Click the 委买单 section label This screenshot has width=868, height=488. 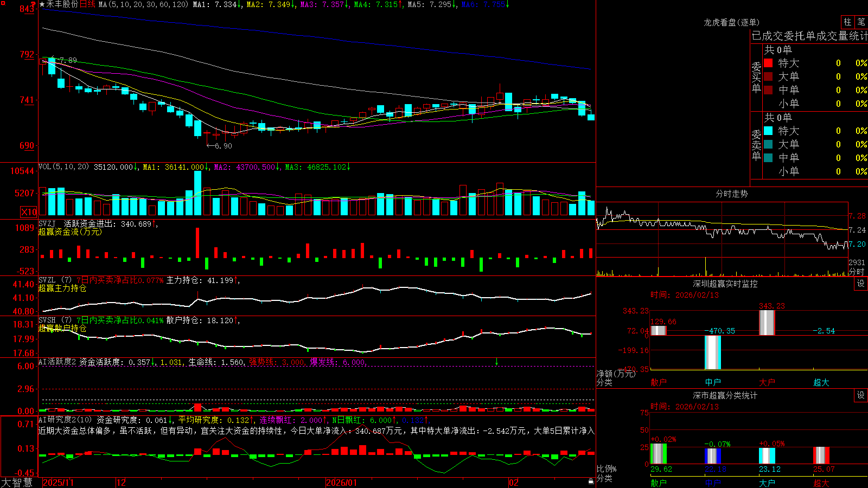pyautogui.click(x=756, y=77)
